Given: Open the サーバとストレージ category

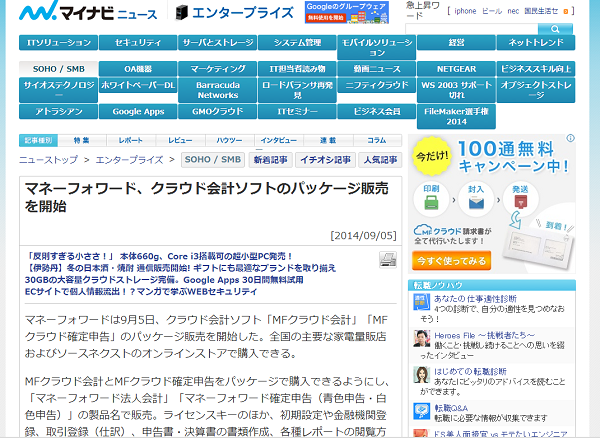Looking at the screenshot, I should [x=218, y=42].
